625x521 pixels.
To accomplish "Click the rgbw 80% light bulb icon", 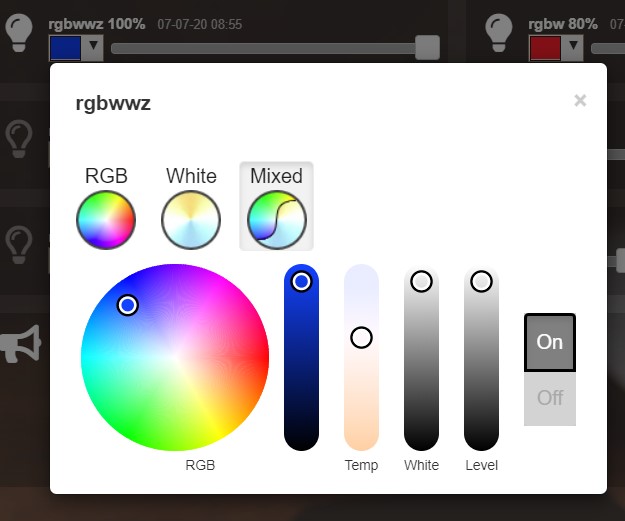I will [499, 33].
